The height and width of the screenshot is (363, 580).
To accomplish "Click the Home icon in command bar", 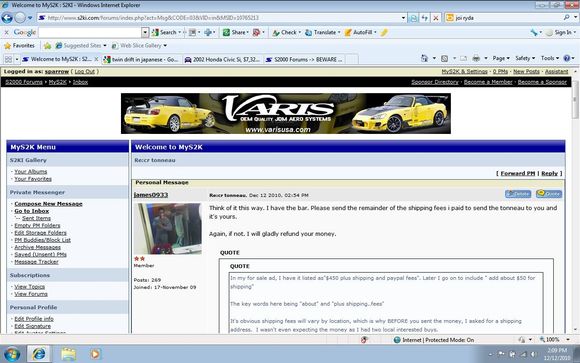I will coord(425,58).
